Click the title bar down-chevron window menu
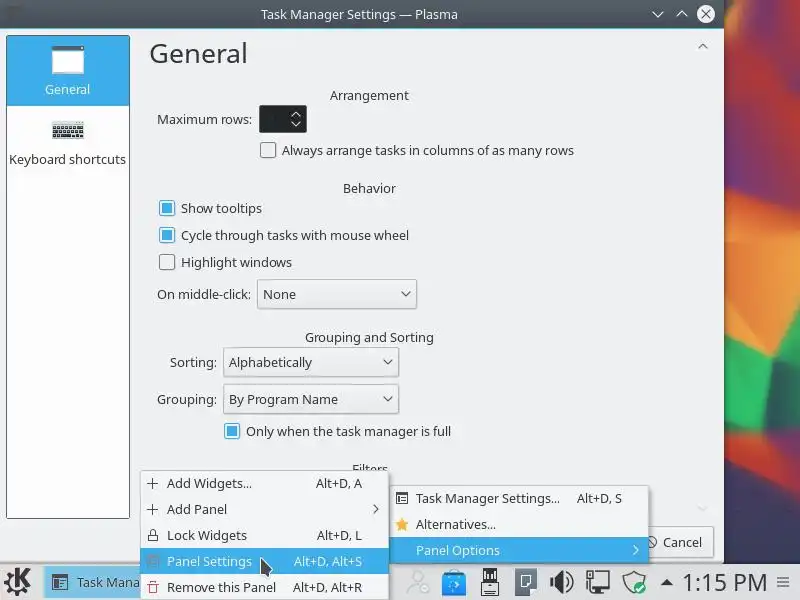This screenshot has width=800, height=600. [658, 14]
